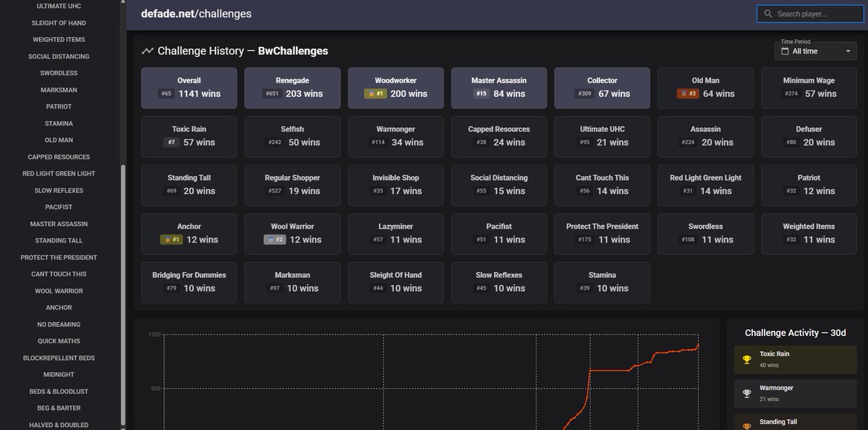Image resolution: width=868 pixels, height=430 pixels.
Task: Select the Bridging For Dummies card
Action: (189, 282)
